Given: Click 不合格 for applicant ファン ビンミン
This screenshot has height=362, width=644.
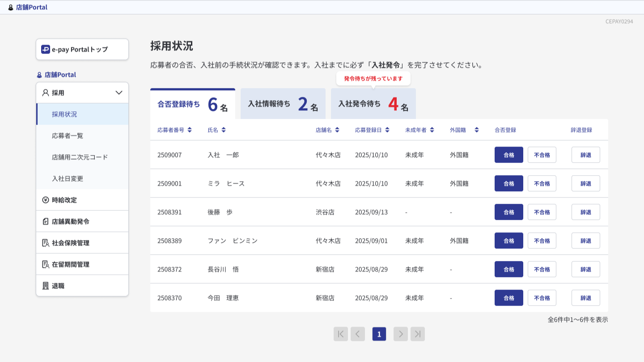Looking at the screenshot, I should point(542,240).
